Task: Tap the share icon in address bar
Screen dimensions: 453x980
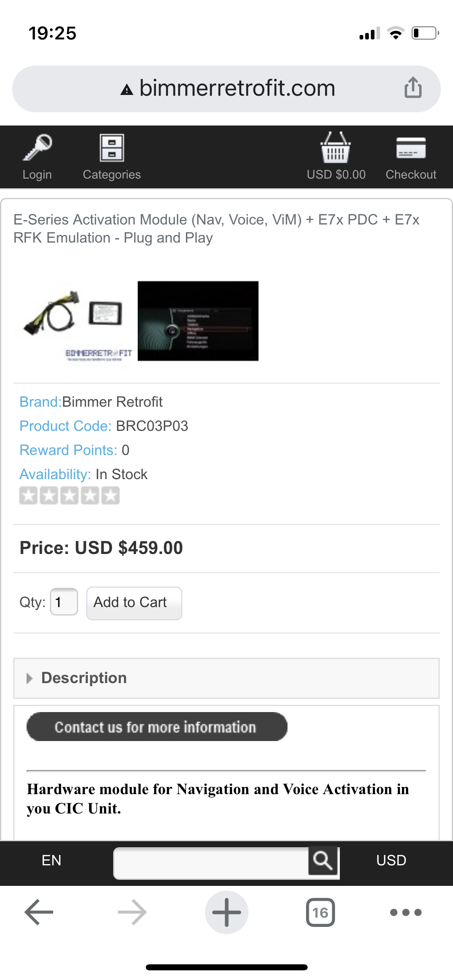Action: click(x=413, y=88)
